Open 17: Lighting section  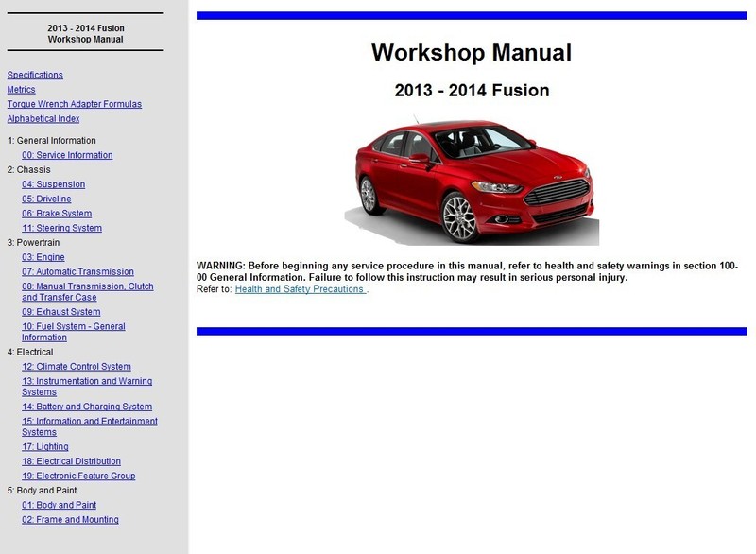click(x=44, y=446)
